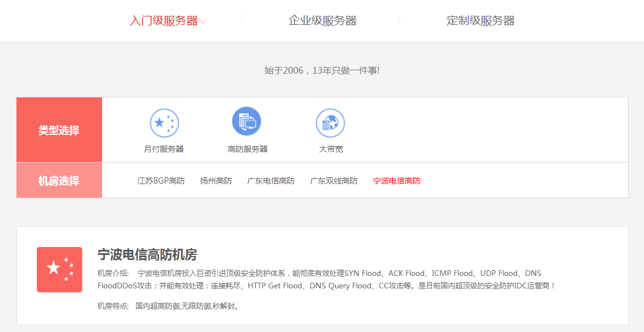This screenshot has height=332, width=644.
Task: Click the red flag icon of 宁波电信高防机房
Action: (60, 270)
